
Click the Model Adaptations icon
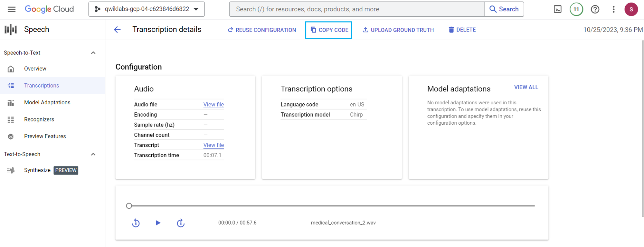[x=11, y=103]
